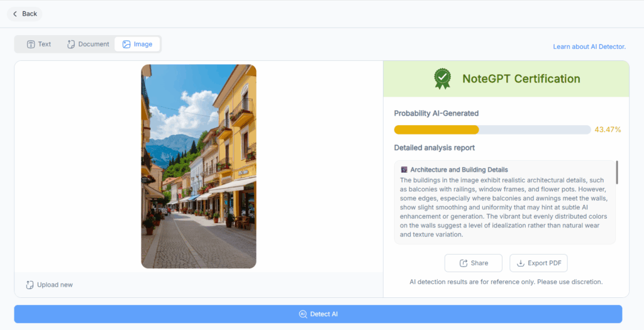Select the Image tab

click(x=137, y=44)
